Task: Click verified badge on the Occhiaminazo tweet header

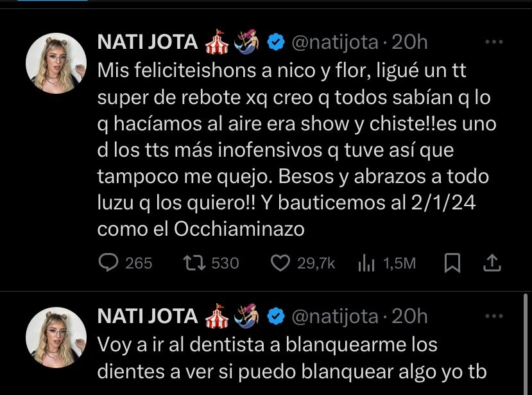Action: pyautogui.click(x=276, y=42)
